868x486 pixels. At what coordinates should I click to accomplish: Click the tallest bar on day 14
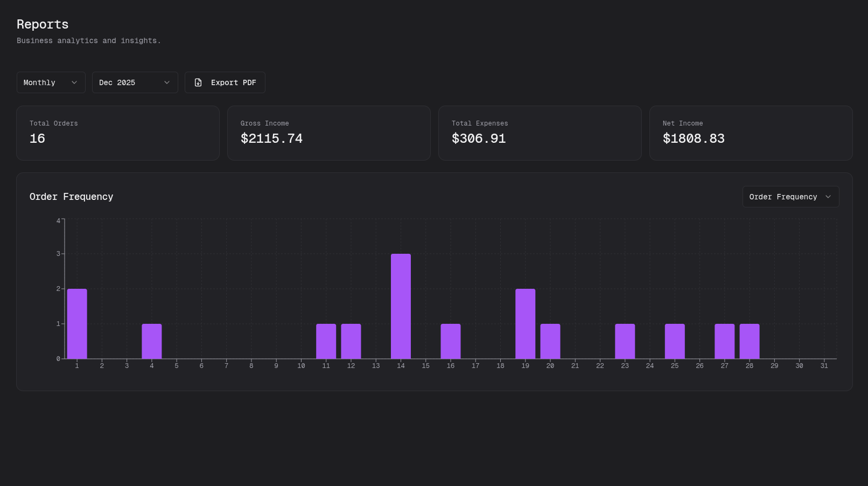pyautogui.click(x=401, y=306)
